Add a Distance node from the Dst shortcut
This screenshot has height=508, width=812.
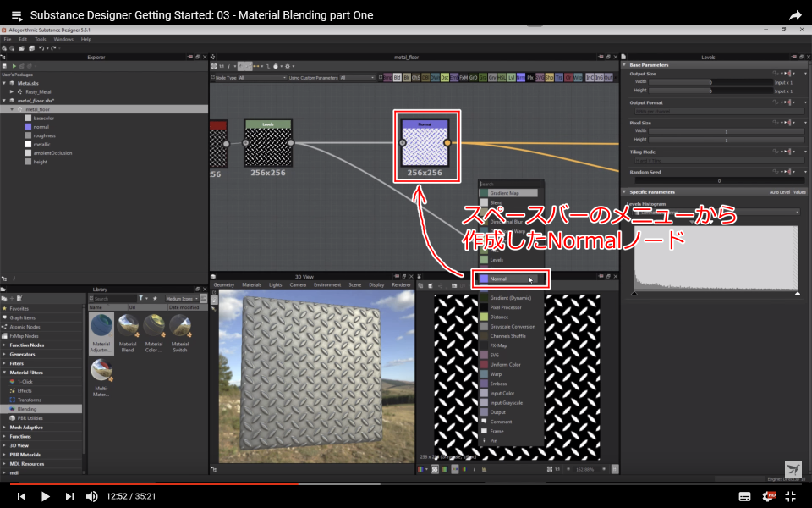click(x=444, y=78)
